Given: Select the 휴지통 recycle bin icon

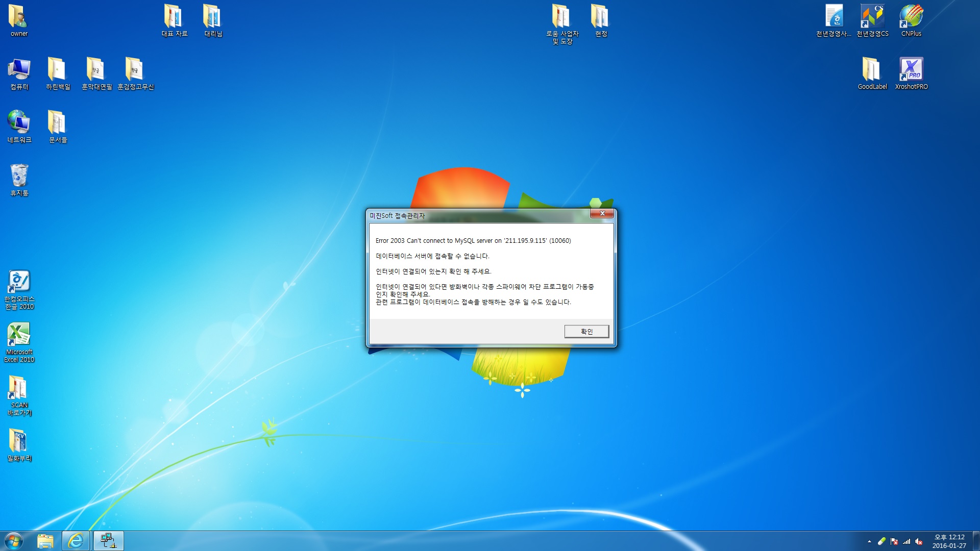Looking at the screenshot, I should 19,180.
